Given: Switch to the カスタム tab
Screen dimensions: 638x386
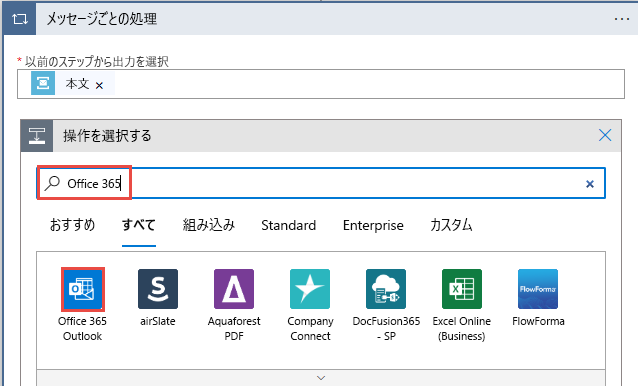Looking at the screenshot, I should click(x=451, y=225).
